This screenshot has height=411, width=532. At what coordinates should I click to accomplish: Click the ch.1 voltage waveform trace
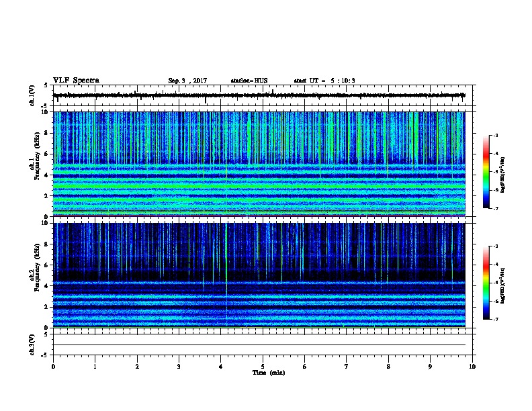point(259,95)
